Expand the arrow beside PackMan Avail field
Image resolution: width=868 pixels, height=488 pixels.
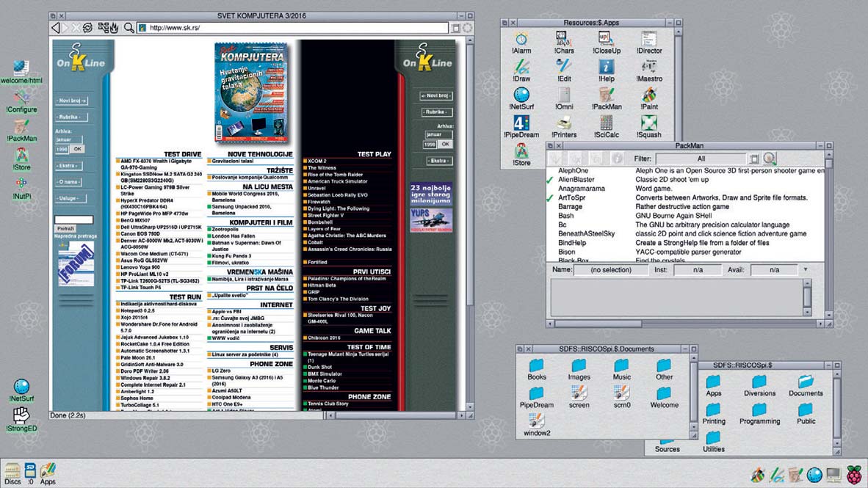click(x=806, y=269)
